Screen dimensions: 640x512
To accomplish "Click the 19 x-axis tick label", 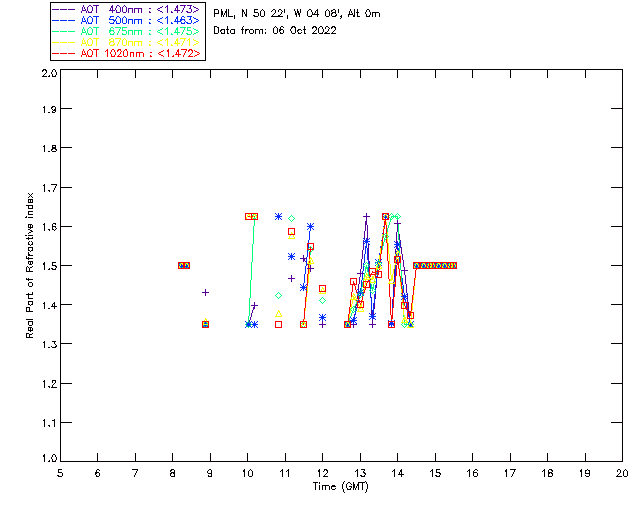I will coord(585,473).
